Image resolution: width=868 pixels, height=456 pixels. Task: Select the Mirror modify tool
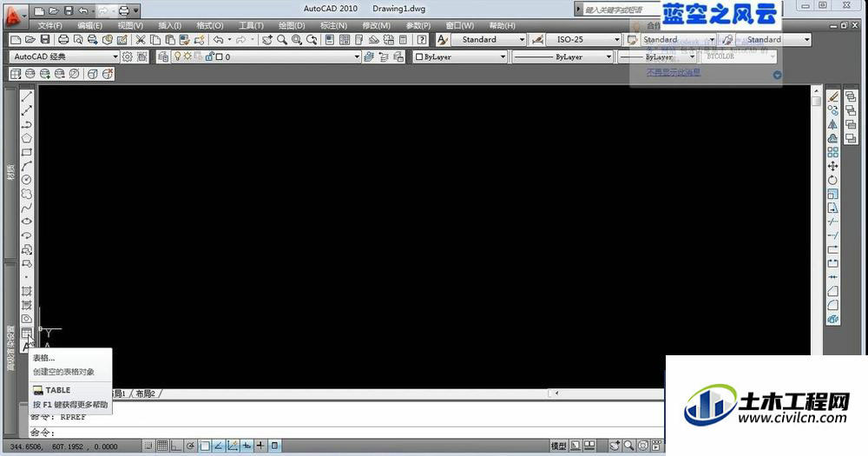tap(832, 125)
